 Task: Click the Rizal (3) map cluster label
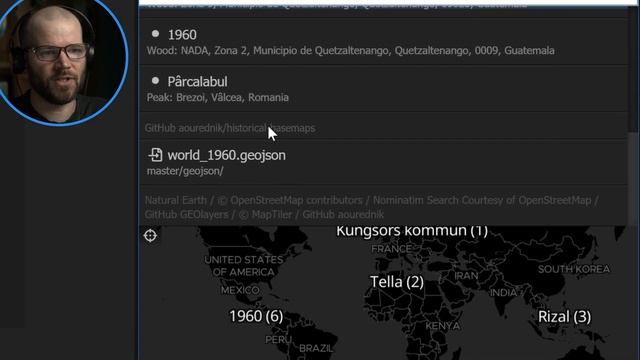pos(564,316)
